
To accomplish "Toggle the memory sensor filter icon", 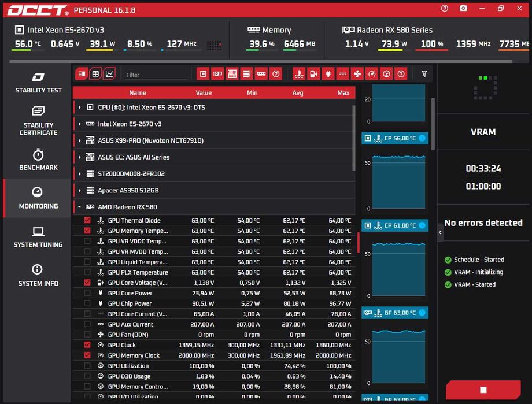I will [261, 74].
